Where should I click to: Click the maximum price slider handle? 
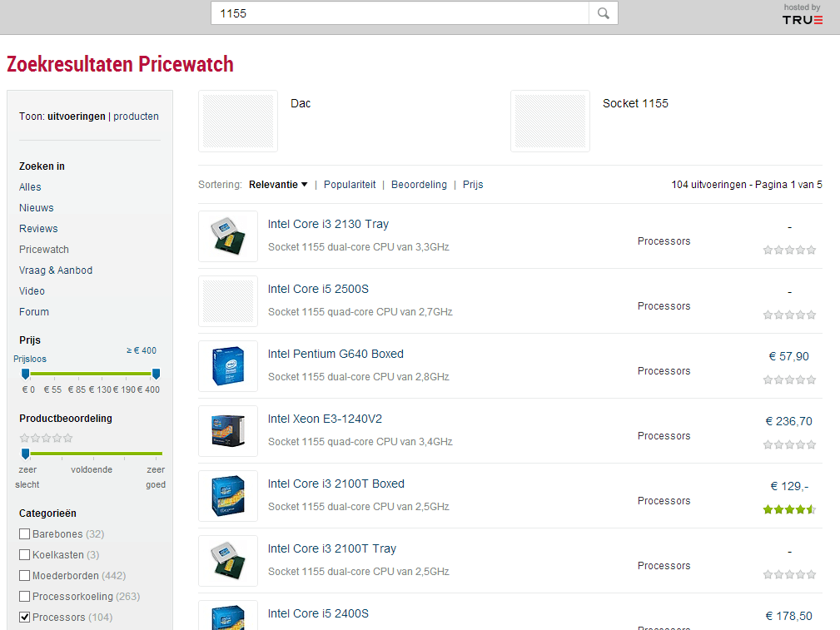(x=156, y=374)
